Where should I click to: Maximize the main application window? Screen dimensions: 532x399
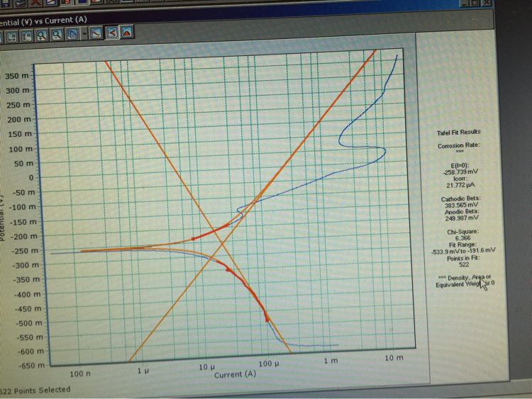475,3
